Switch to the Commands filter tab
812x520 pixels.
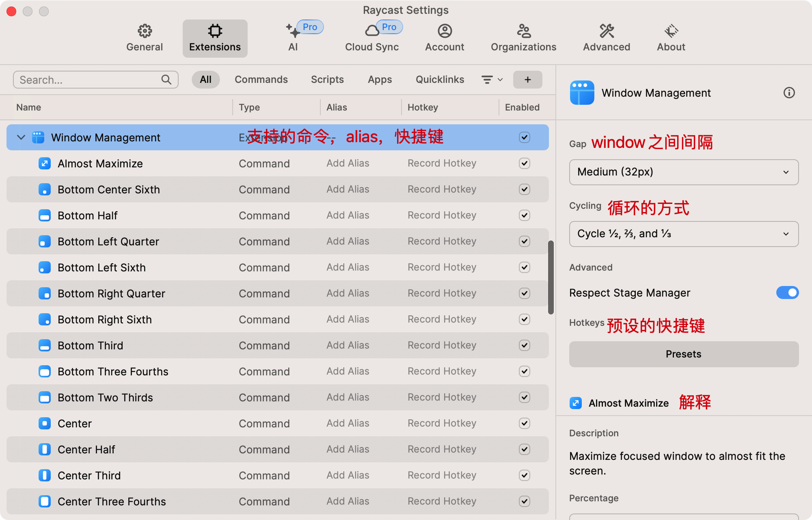[261, 80]
